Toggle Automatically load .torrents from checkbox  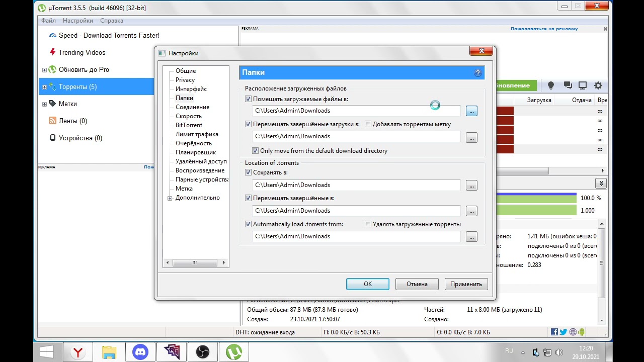[248, 224]
